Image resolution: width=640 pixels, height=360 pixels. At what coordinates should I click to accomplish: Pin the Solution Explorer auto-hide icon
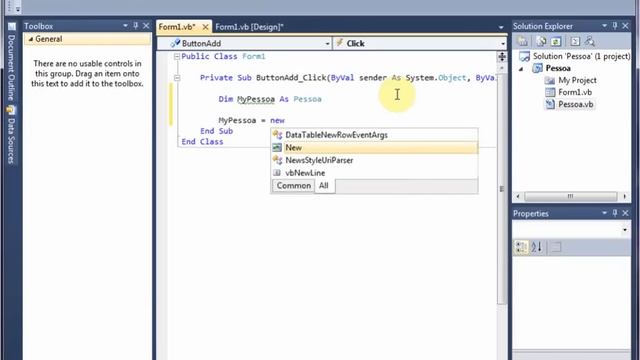(615, 26)
